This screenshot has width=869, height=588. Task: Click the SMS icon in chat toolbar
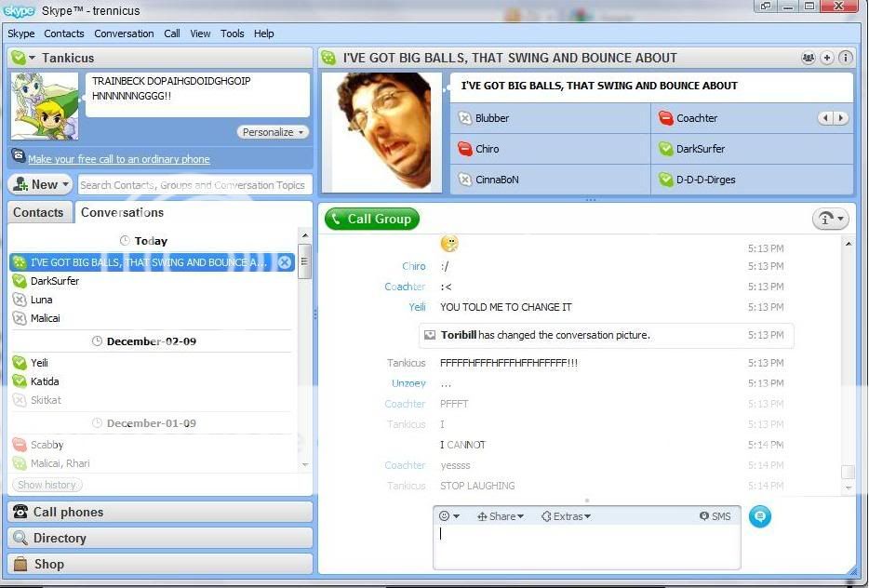pyautogui.click(x=715, y=516)
